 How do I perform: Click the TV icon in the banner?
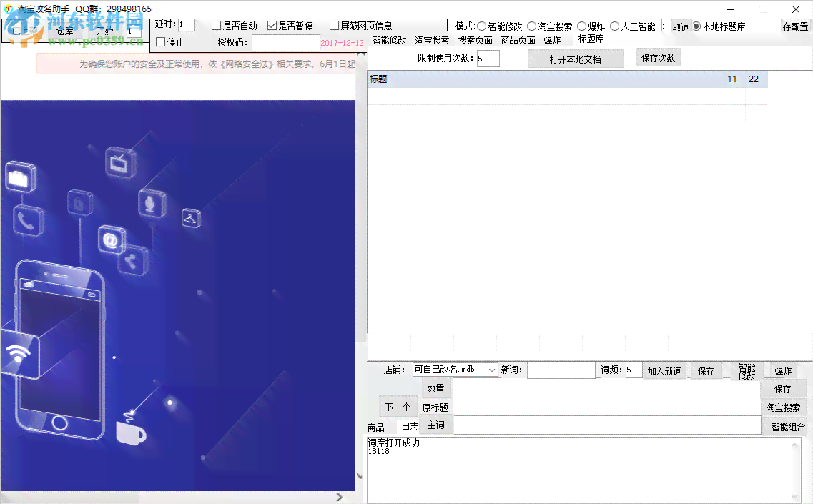tap(120, 163)
